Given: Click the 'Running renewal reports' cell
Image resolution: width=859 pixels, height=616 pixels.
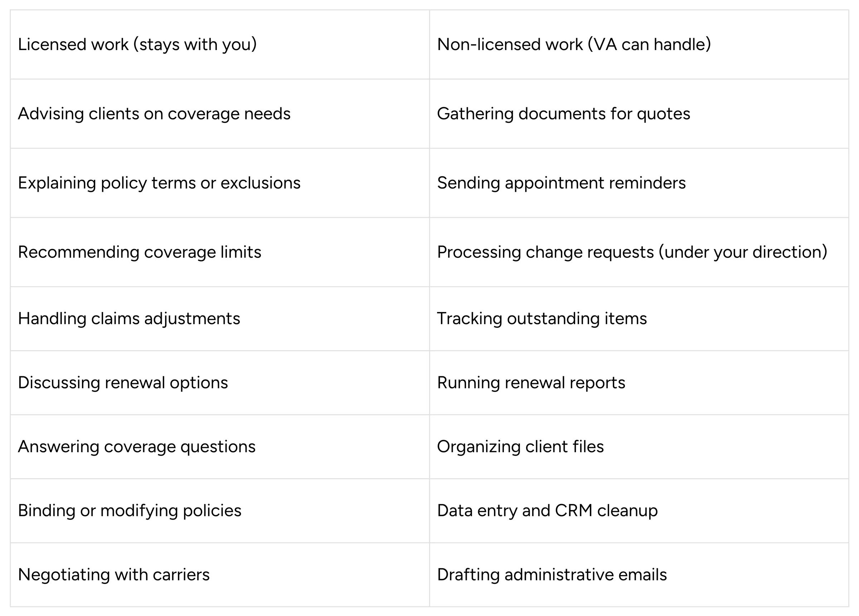Looking at the screenshot, I should tap(639, 382).
